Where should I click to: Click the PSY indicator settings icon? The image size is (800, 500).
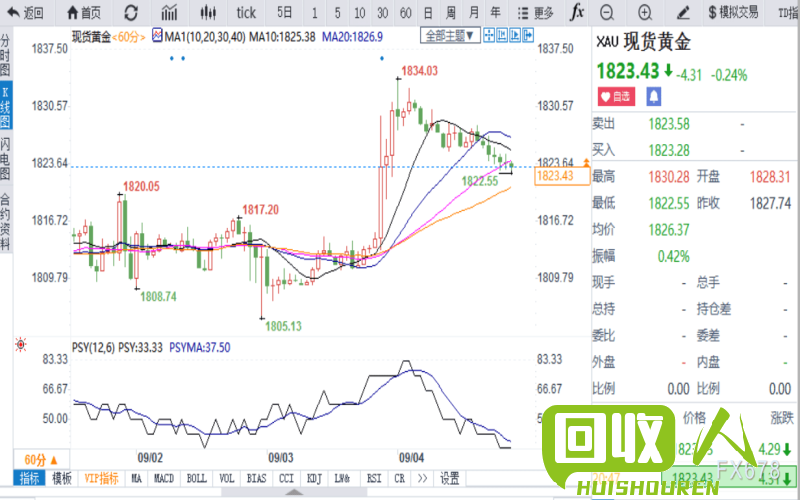[21, 345]
